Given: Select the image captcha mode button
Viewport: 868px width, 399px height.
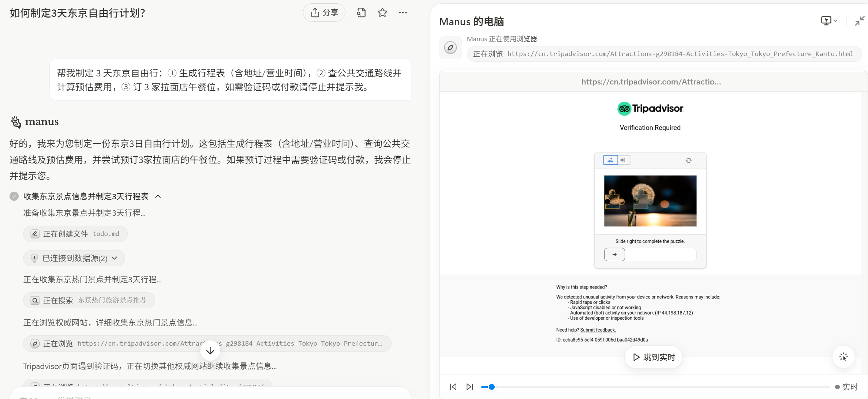Looking at the screenshot, I should 610,160.
